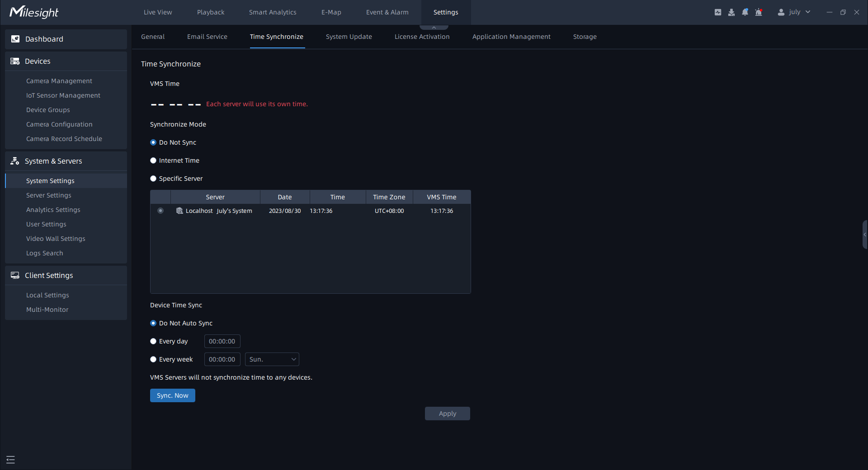The width and height of the screenshot is (868, 470).
Task: Open the system monitor pulse icon
Action: (718, 12)
